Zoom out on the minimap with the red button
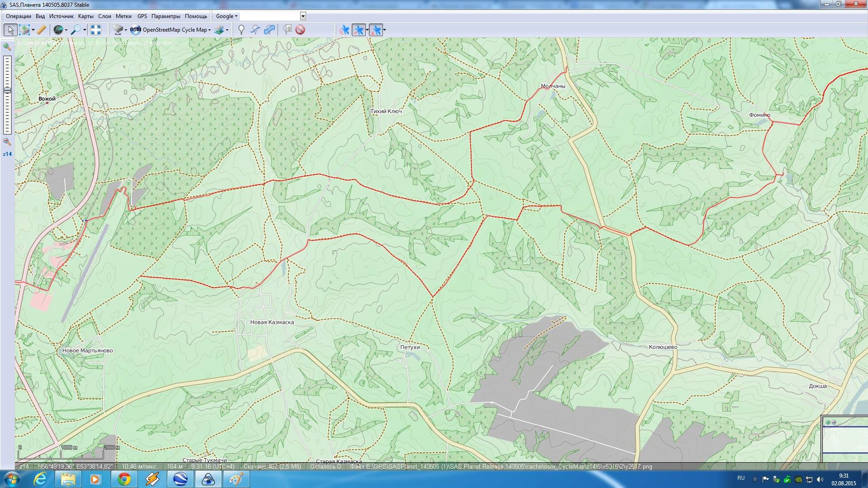Viewport: 868px width, 488px height. coord(834,422)
